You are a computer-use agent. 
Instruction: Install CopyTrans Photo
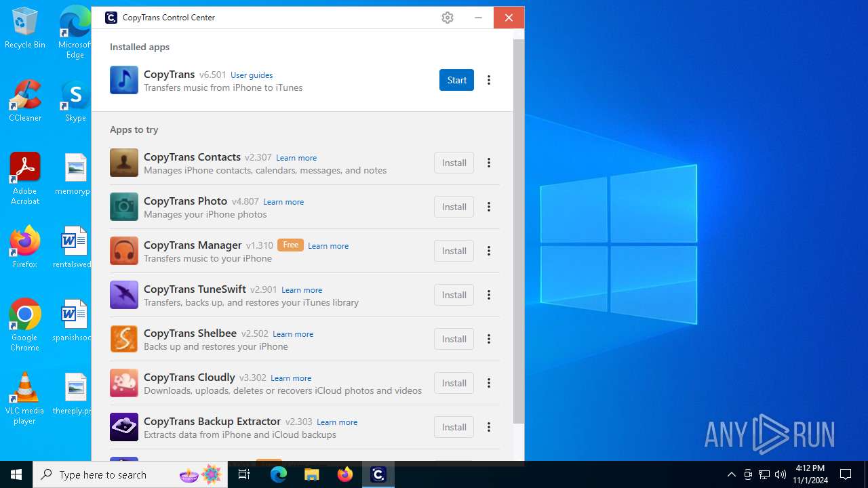(x=454, y=207)
